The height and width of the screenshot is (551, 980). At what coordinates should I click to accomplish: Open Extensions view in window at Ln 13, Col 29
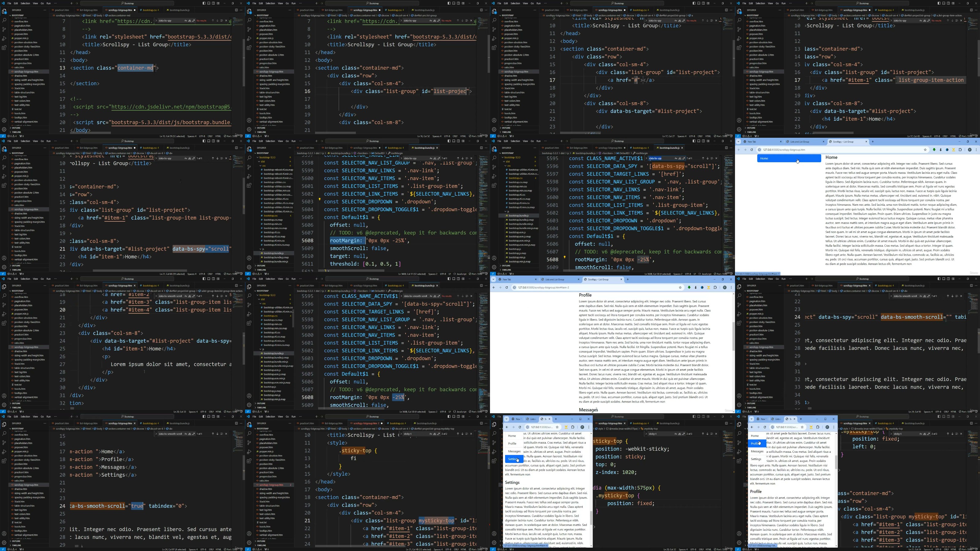[x=4, y=48]
